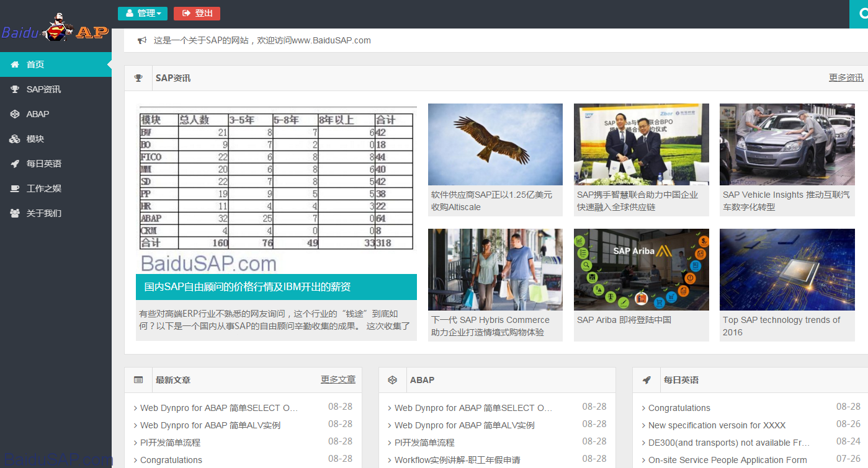Viewport: 868px width, 468px height.
Task: Open SAP携手智慧联合 news link
Action: tap(637, 201)
